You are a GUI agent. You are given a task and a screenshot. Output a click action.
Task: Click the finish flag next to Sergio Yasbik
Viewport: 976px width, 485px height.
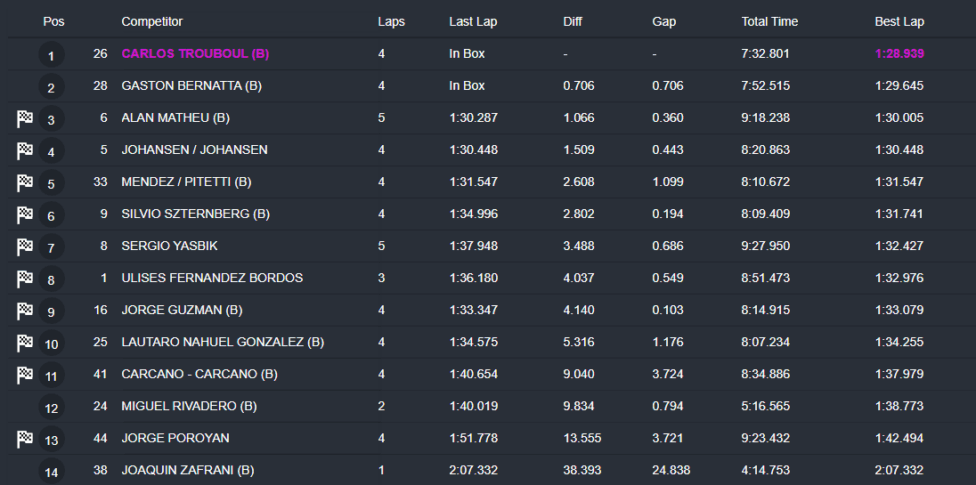click(25, 247)
